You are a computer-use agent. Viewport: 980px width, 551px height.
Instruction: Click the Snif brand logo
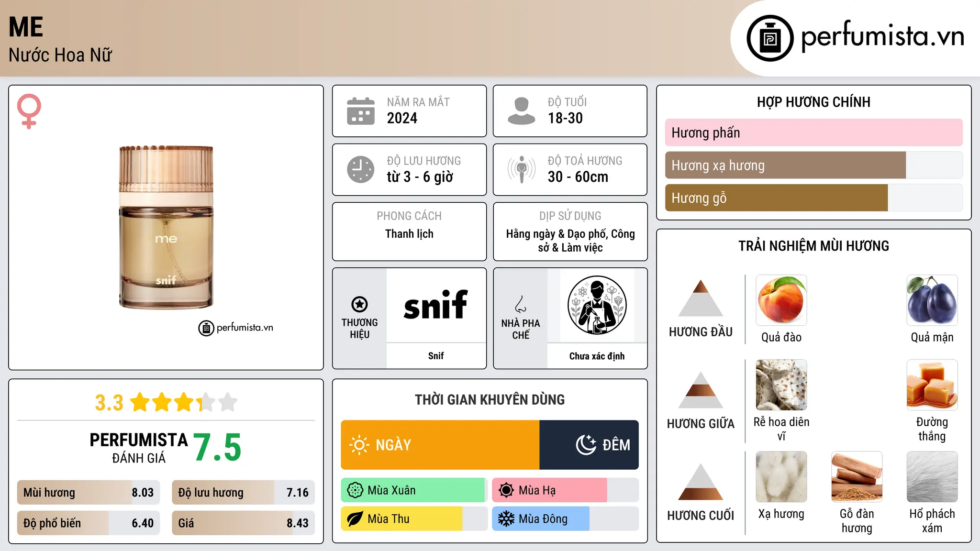pos(436,305)
